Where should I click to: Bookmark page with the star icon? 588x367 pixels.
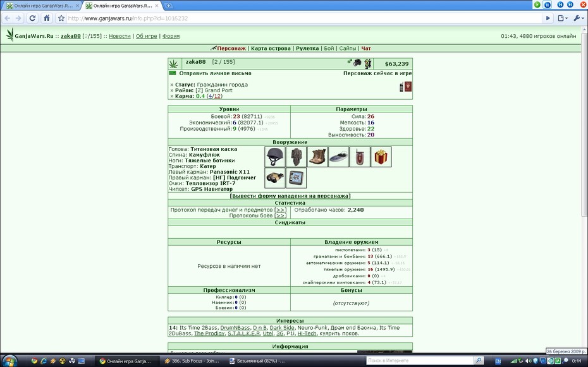click(x=61, y=18)
